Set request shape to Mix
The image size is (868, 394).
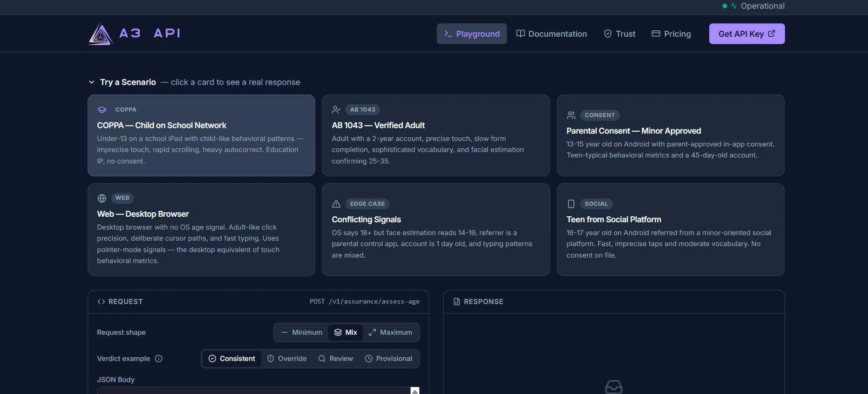[x=345, y=332]
